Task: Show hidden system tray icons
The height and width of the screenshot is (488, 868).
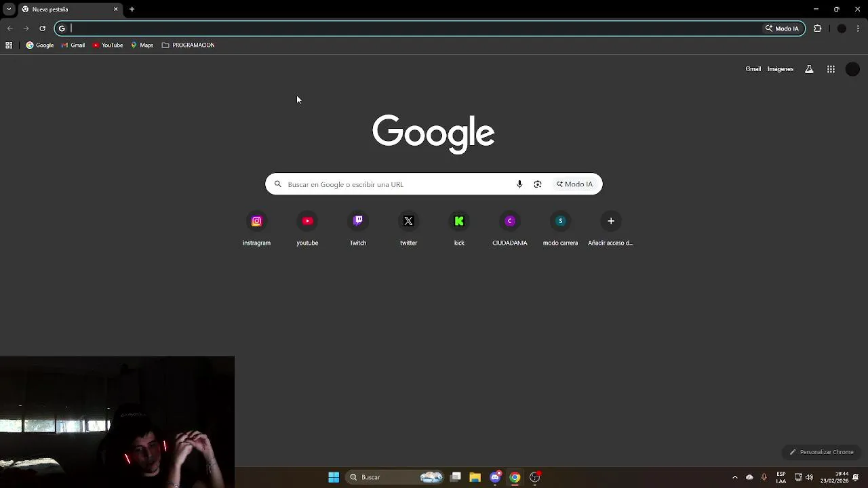Action: click(x=734, y=477)
